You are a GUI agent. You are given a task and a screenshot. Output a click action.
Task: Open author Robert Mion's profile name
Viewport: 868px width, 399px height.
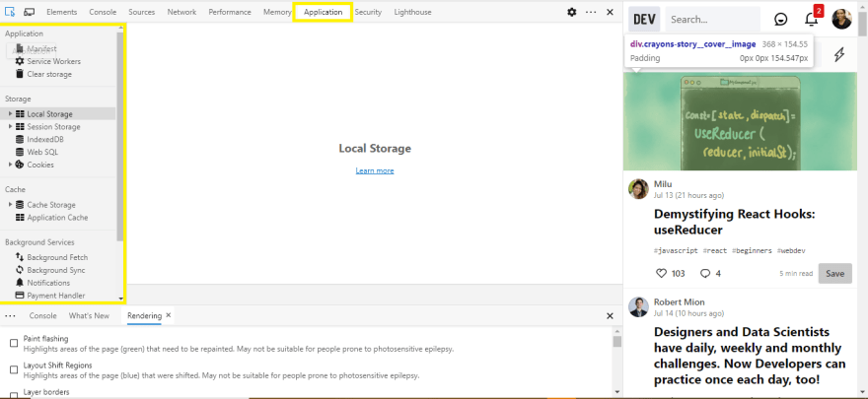[680, 302]
